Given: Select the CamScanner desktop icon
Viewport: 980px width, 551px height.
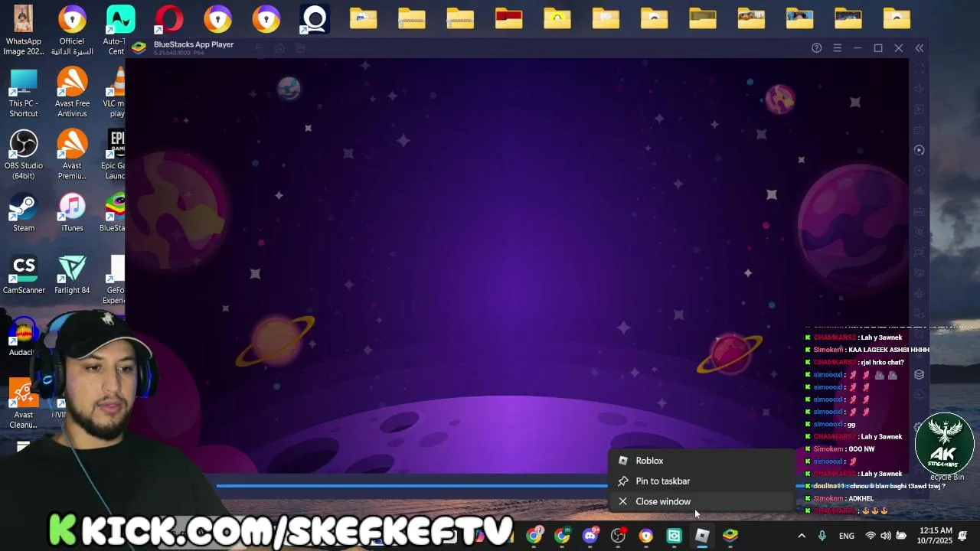Looking at the screenshot, I should click(x=24, y=275).
